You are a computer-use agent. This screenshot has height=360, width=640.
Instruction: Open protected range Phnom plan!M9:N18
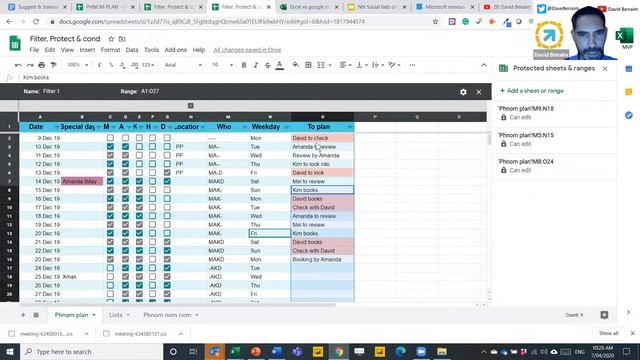[553, 113]
